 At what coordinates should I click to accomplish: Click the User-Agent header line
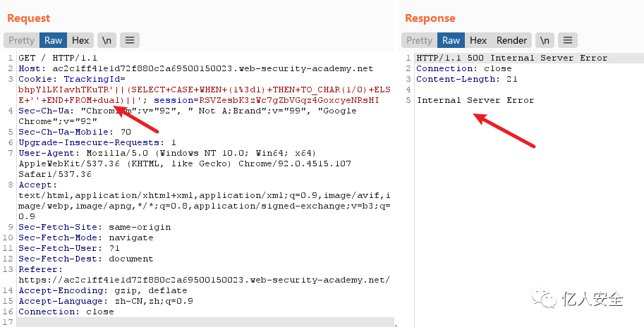[x=185, y=163]
